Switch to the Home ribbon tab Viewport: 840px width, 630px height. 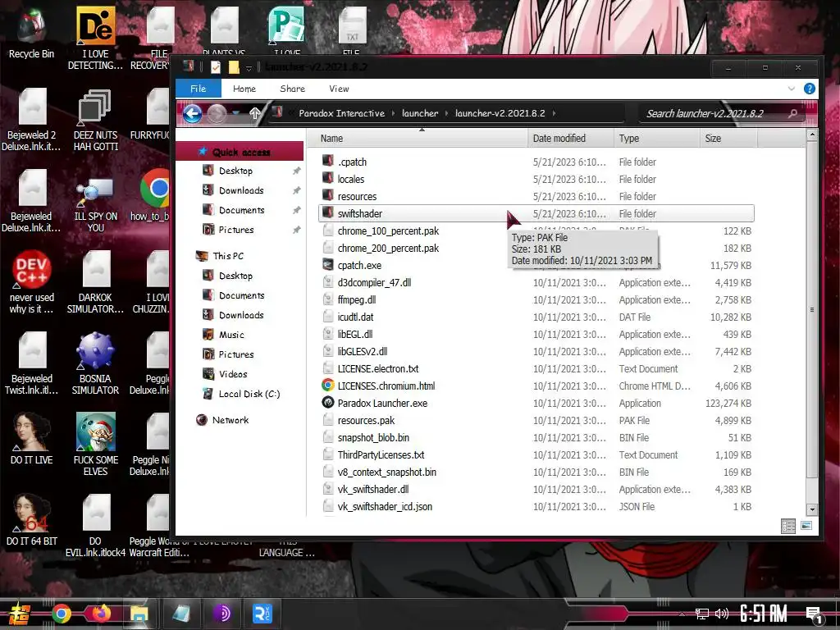244,89
